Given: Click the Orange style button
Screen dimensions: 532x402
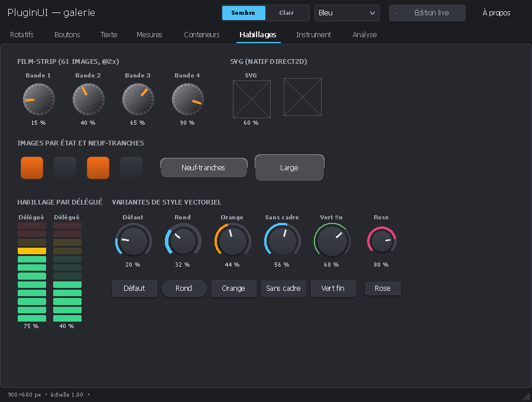Looking at the screenshot, I should pos(233,288).
